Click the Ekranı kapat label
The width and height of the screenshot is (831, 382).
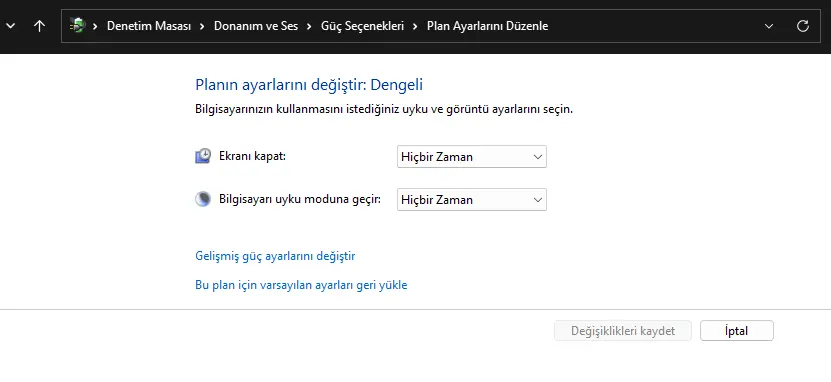click(x=252, y=156)
